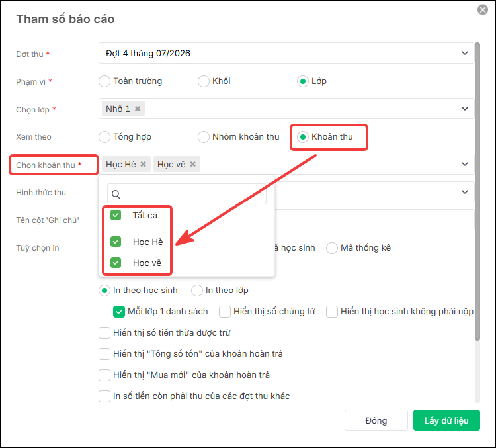This screenshot has width=496, height=448.
Task: Click the dialog vertical scrollbar
Action: click(x=477, y=191)
